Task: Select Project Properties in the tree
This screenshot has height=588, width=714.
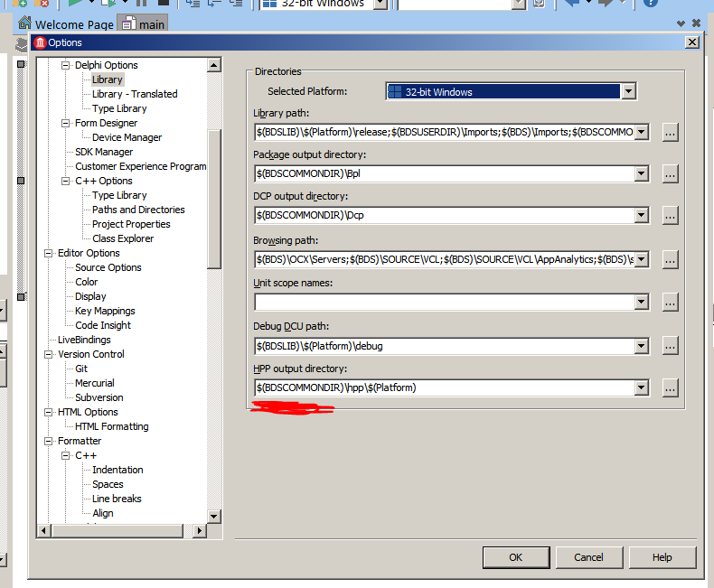Action: [131, 224]
